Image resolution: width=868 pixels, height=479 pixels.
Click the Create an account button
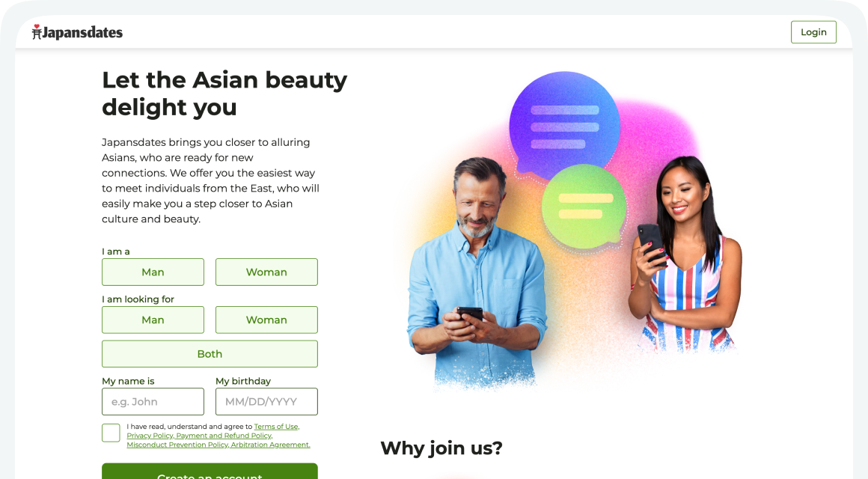210,472
